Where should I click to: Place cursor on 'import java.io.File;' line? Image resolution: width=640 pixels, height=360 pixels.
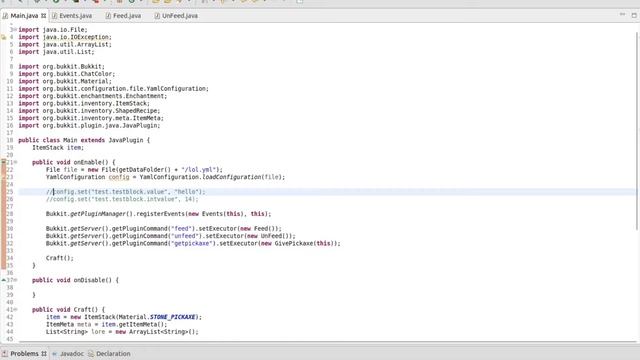pos(53,29)
